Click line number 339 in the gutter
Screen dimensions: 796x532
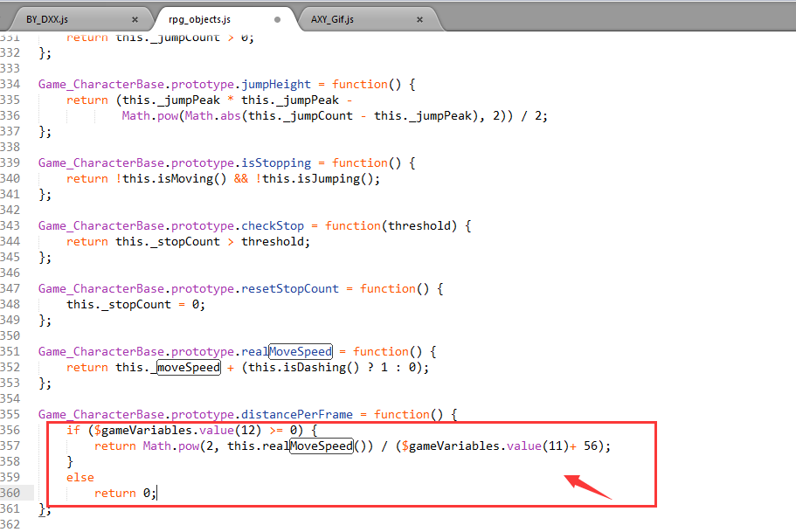click(10, 163)
